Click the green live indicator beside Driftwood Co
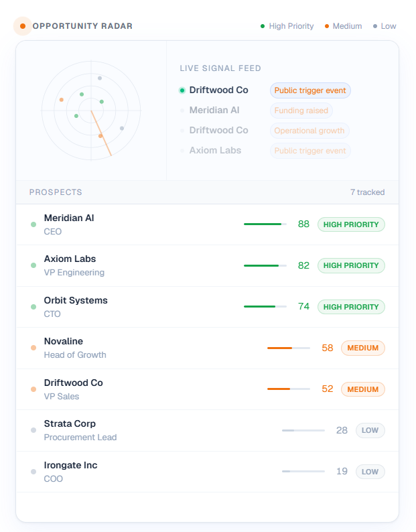The height and width of the screenshot is (532, 416). point(182,90)
